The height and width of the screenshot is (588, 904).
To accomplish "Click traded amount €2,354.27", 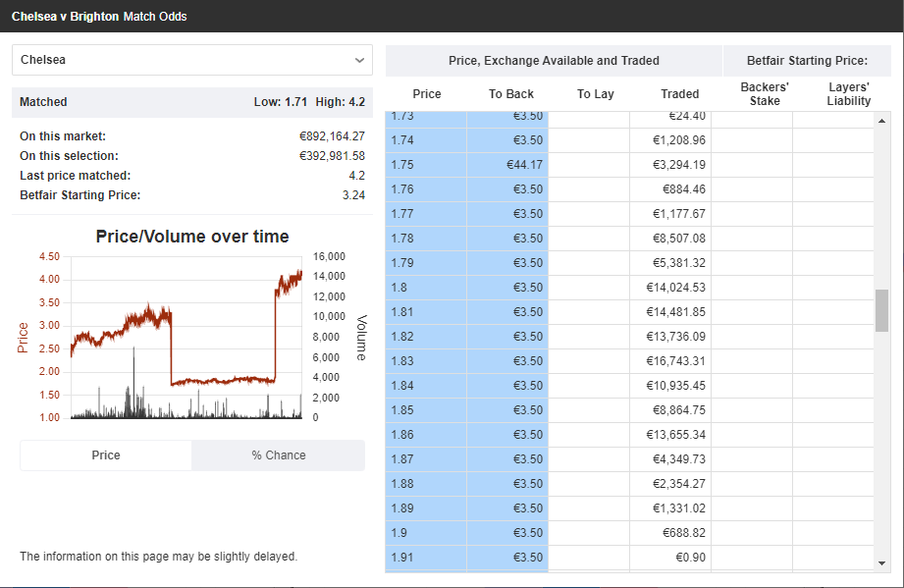I will (678, 484).
